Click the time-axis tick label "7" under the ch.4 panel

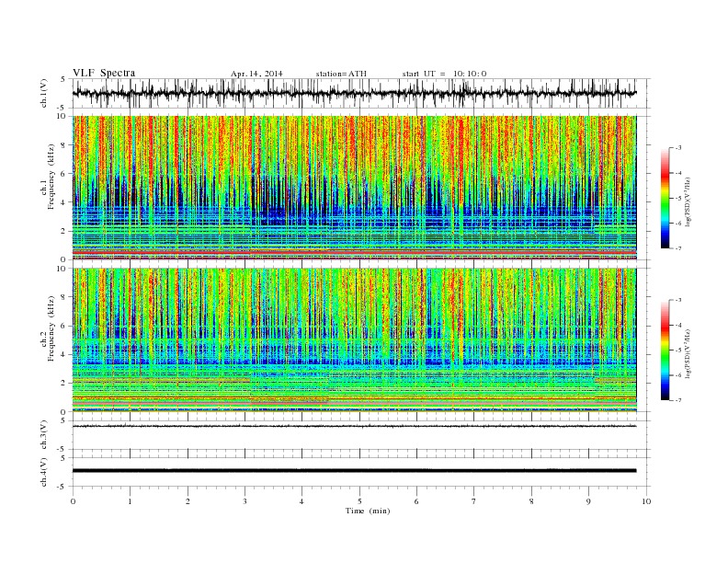474,501
